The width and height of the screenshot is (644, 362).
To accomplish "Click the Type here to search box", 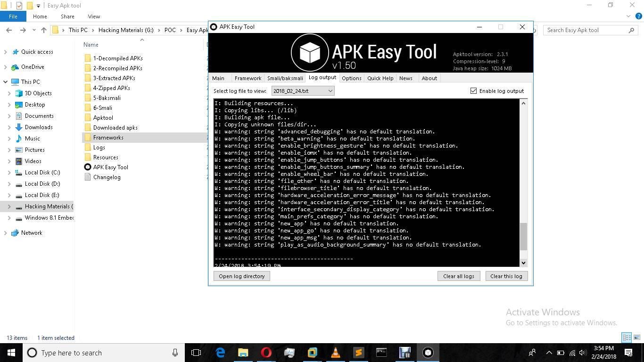I will point(104,353).
